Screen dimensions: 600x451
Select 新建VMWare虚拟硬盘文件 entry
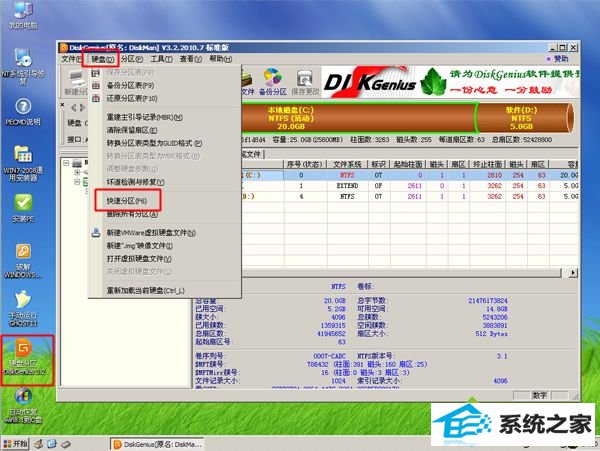[151, 233]
